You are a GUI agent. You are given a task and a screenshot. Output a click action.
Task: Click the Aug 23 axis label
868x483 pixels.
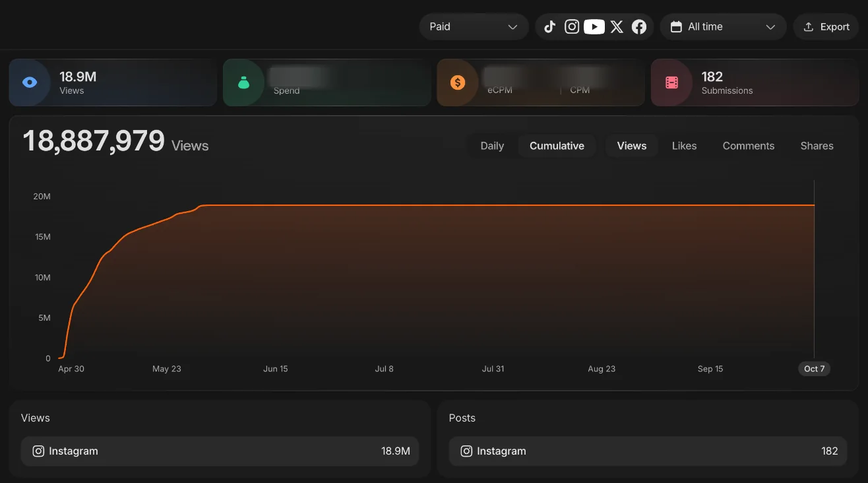pos(602,369)
